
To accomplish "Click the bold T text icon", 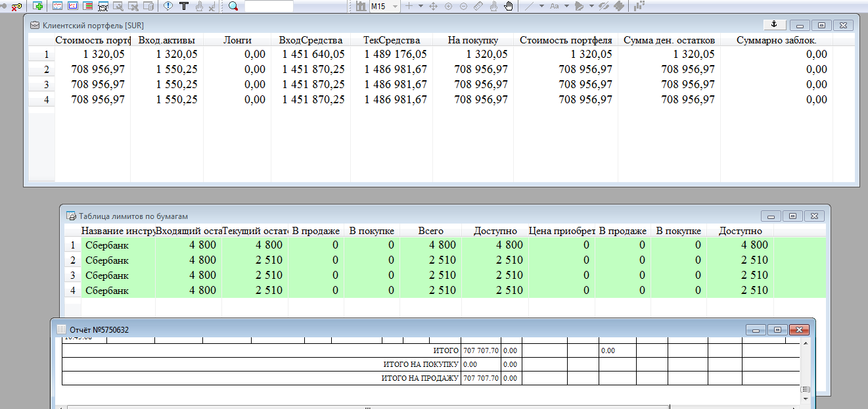I will pyautogui.click(x=183, y=6).
